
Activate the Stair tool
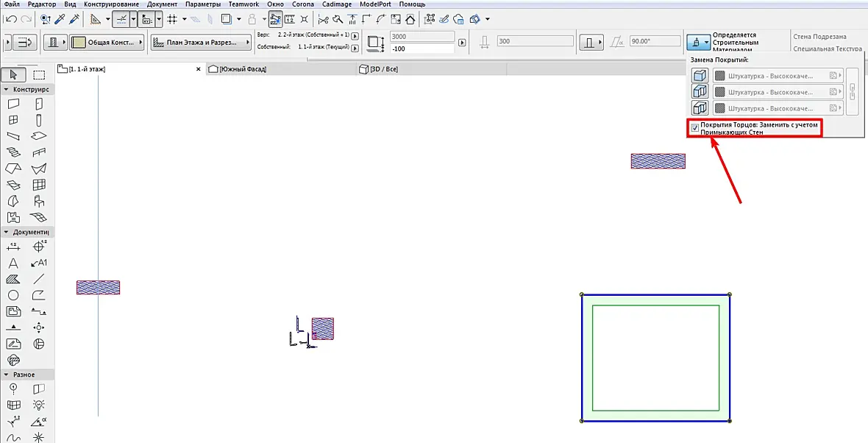[13, 152]
